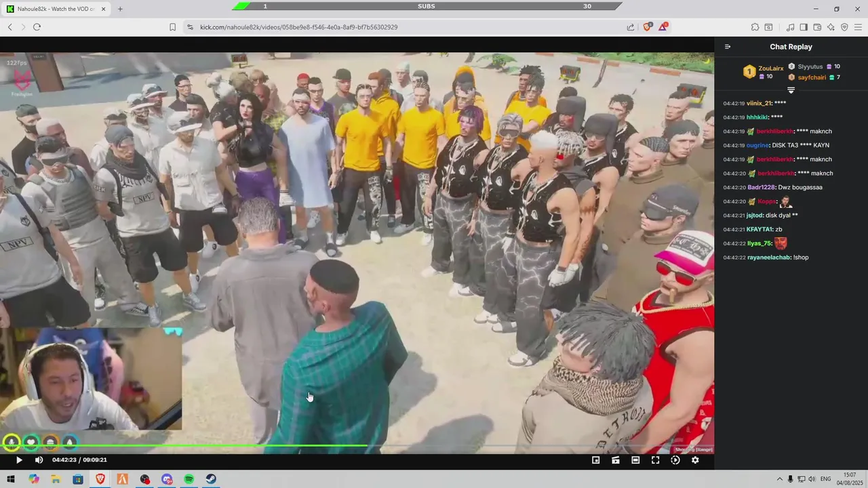Screen dimensions: 868x488
Task: Open the taskbar clock and date
Action: [x=850, y=479]
